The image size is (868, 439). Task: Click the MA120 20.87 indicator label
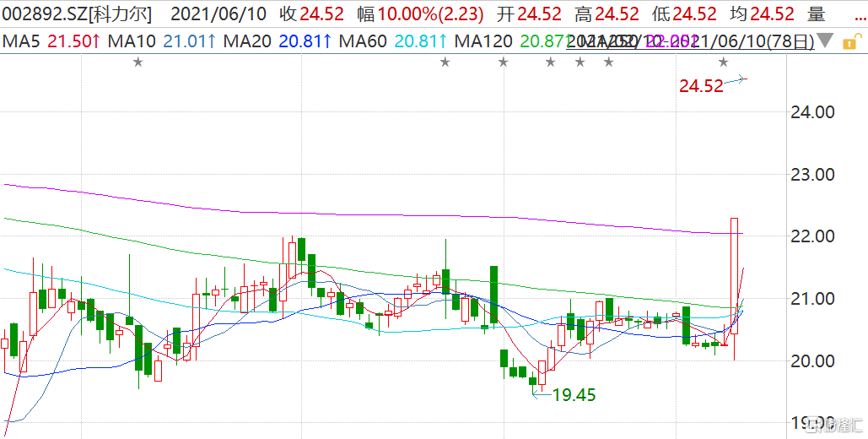tap(511, 41)
